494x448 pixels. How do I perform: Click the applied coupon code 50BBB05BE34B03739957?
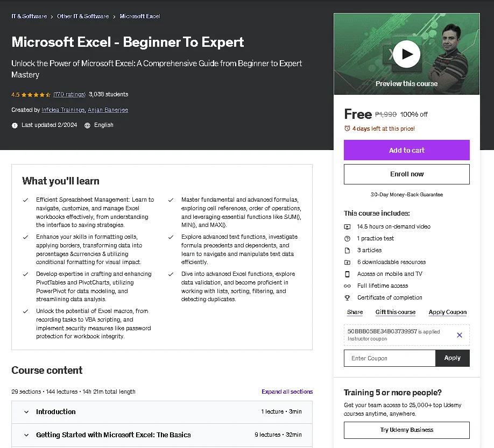[382, 331]
